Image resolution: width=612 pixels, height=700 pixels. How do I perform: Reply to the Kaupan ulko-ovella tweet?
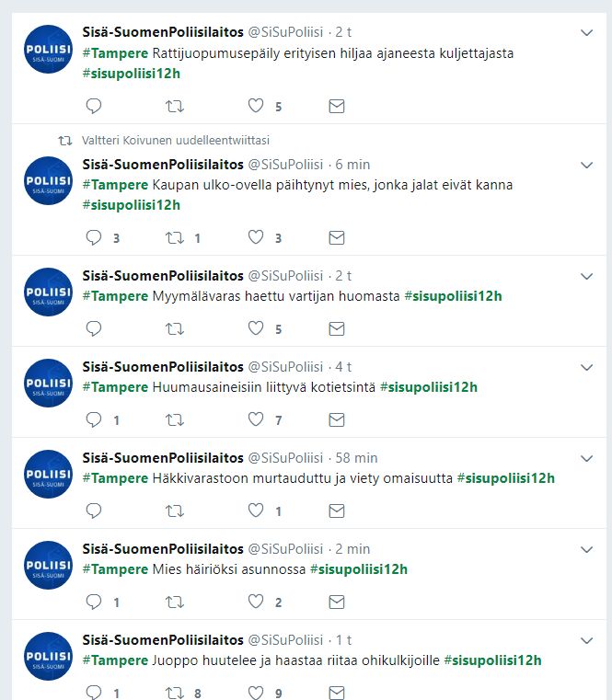coord(94,237)
